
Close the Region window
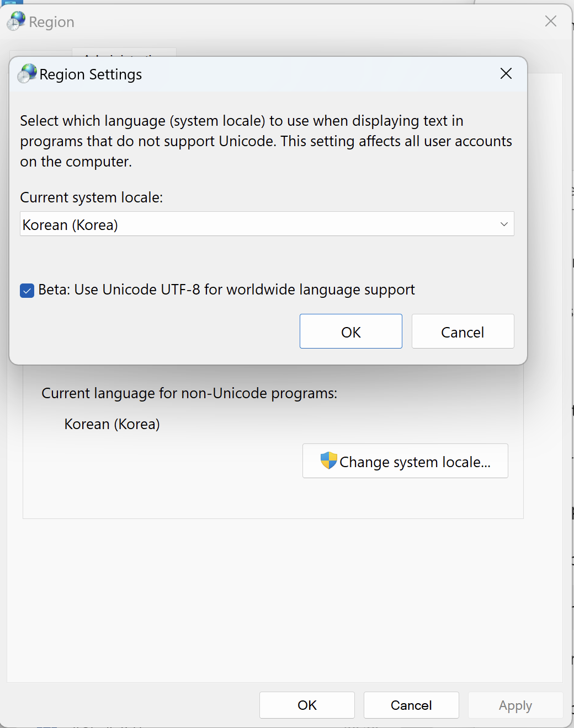(x=550, y=21)
